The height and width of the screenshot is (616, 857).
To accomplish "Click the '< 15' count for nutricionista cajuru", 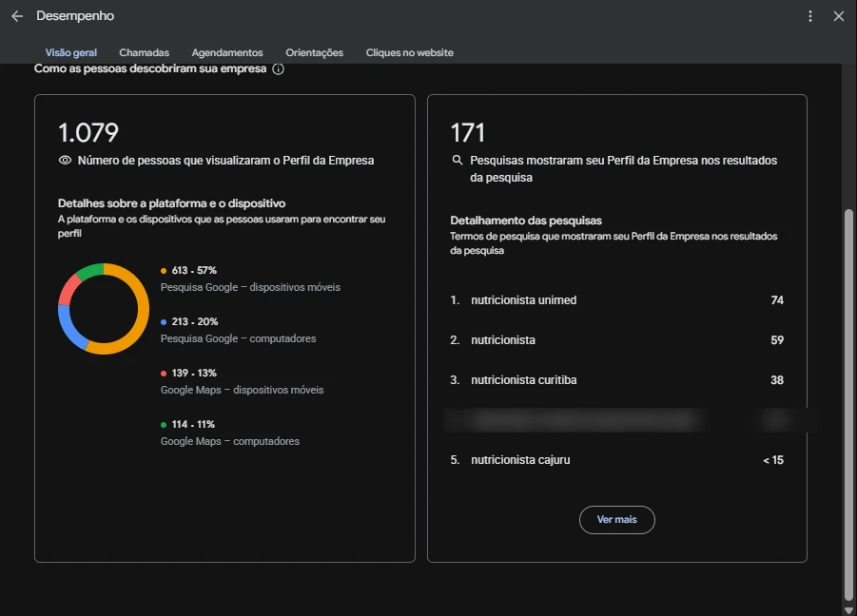I will (773, 460).
